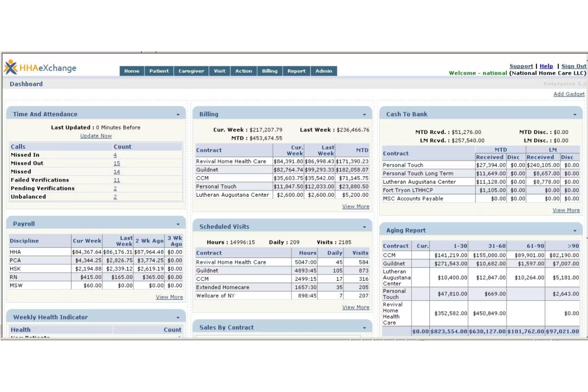
Task: Open the Missed In count 4
Action: pyautogui.click(x=115, y=155)
